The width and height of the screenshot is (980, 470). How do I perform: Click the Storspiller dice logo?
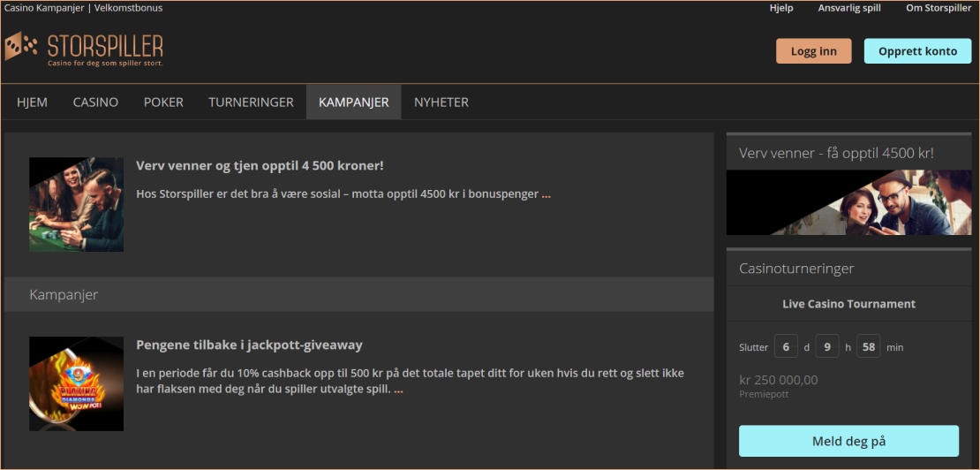coord(20,46)
